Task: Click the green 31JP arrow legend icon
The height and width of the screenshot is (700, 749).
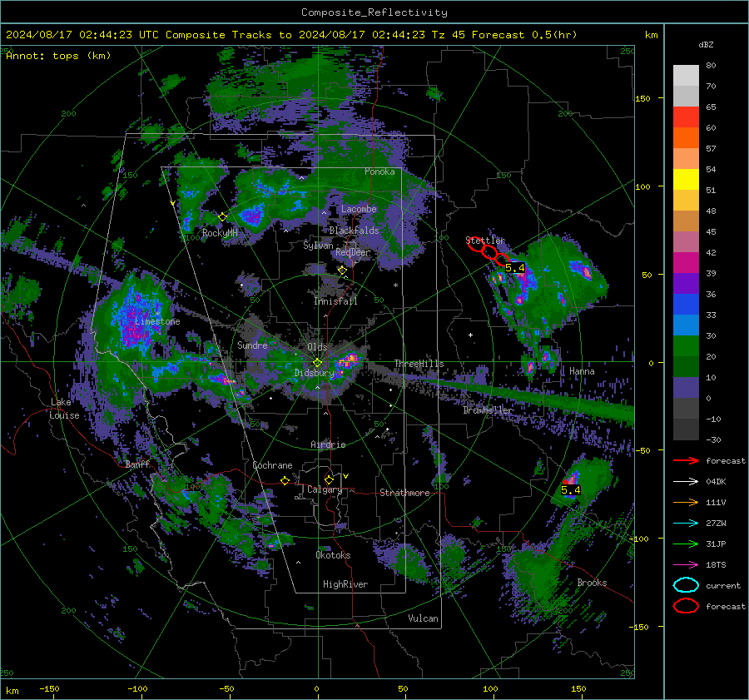Action: [686, 544]
